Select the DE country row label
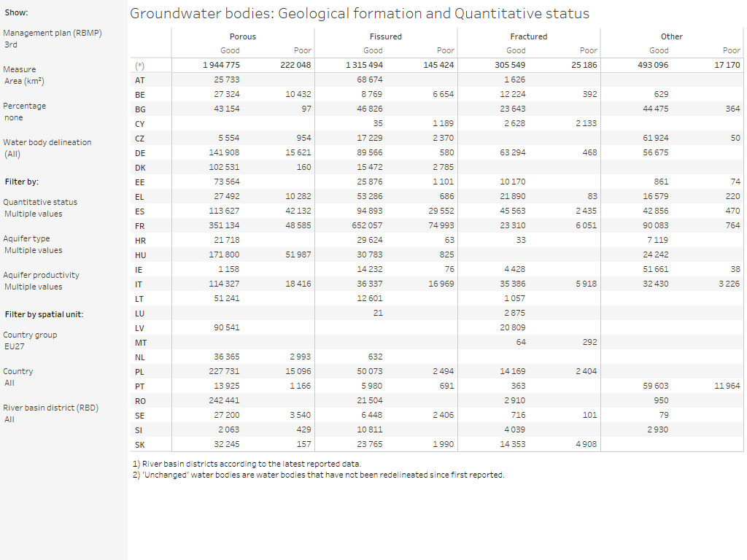 (x=140, y=153)
